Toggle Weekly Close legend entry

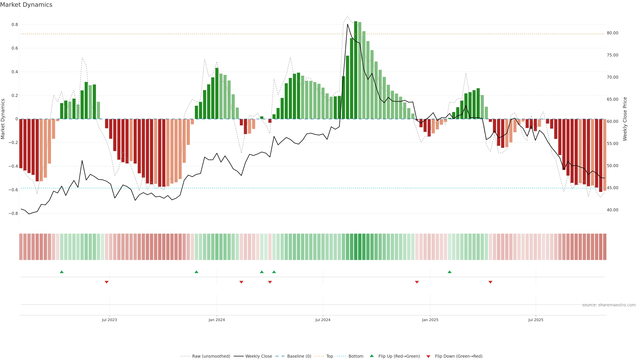[x=258, y=356]
